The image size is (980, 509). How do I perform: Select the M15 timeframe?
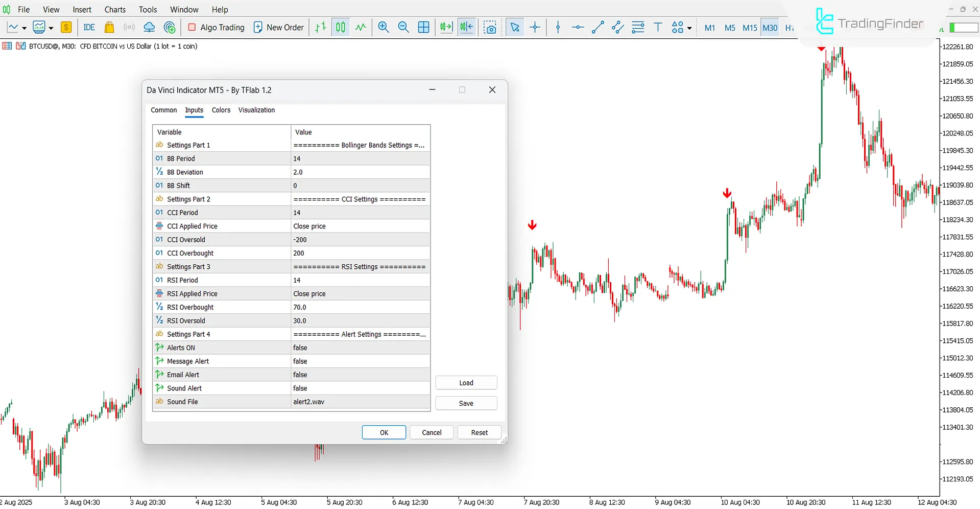click(750, 28)
